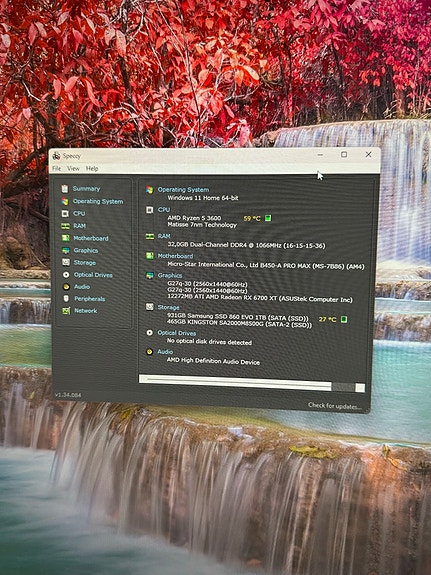Click the Operating System heading link

pyautogui.click(x=183, y=190)
